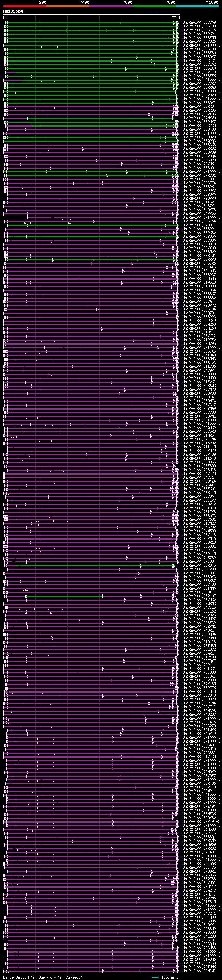Select hit label UniRef100_B1VMZ7
The width and height of the screenshot is (222, 980).
pos(199,523)
